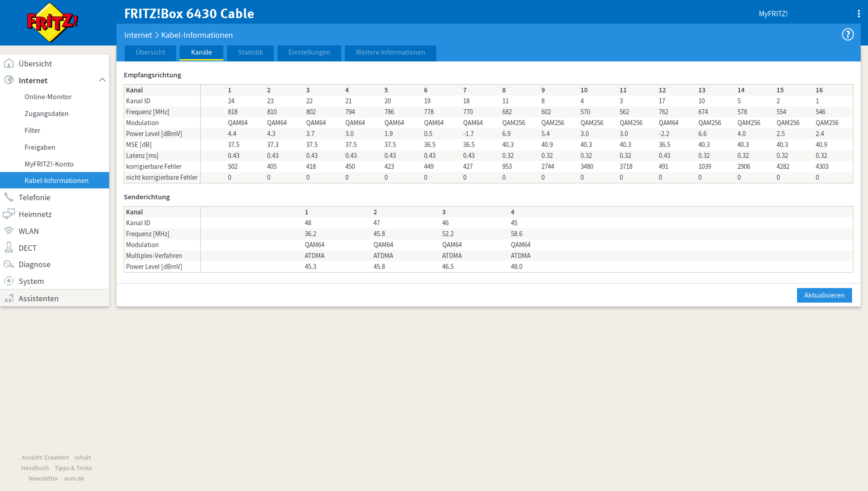This screenshot has height=491, width=868.
Task: Click korrigierbare Fehler value 4303
Action: pos(822,167)
